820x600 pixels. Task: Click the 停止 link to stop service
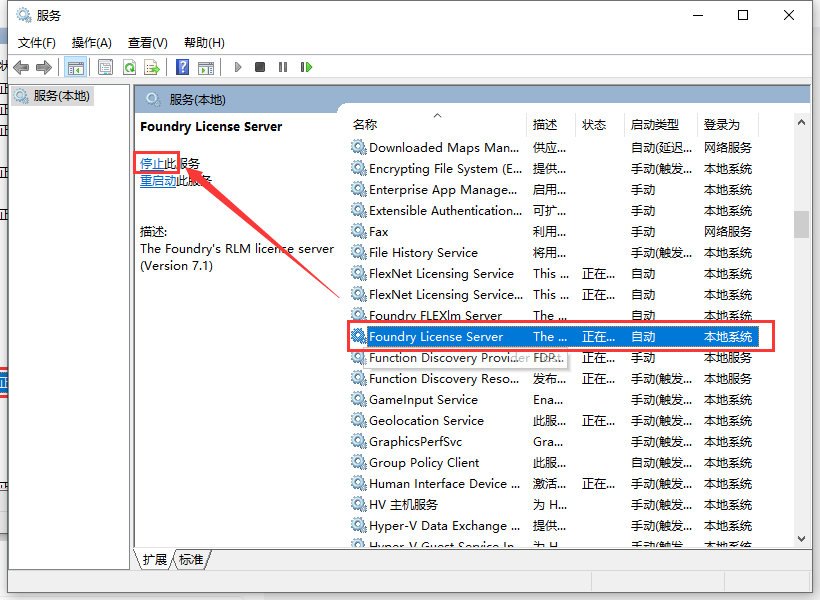coord(157,163)
